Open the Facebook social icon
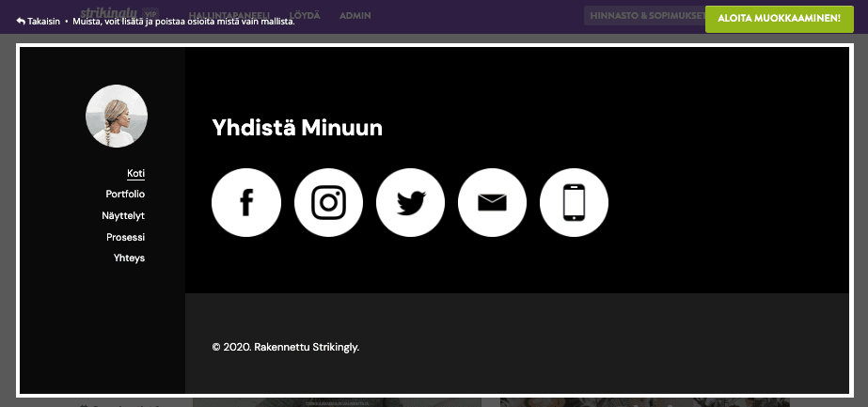Screen dimensions: 868x407 [246, 202]
